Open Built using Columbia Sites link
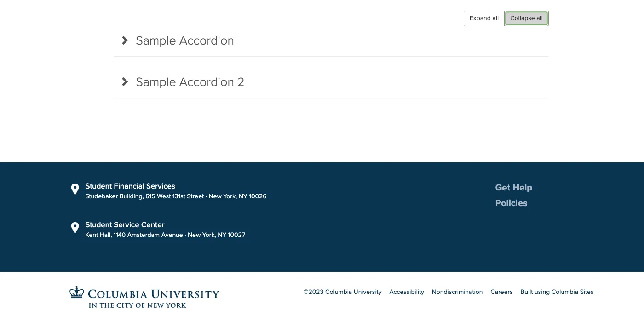 [557, 292]
